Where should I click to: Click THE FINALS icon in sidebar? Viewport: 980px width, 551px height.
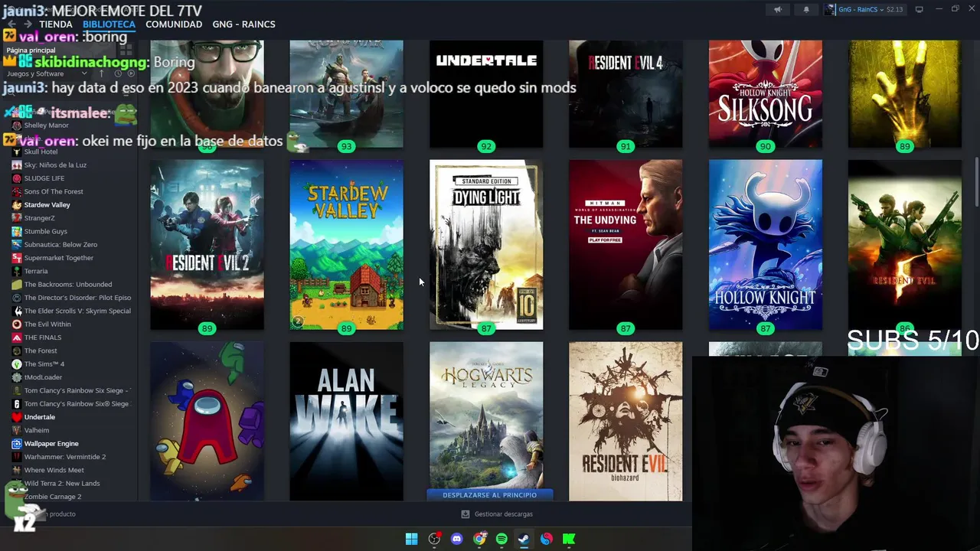(x=17, y=337)
